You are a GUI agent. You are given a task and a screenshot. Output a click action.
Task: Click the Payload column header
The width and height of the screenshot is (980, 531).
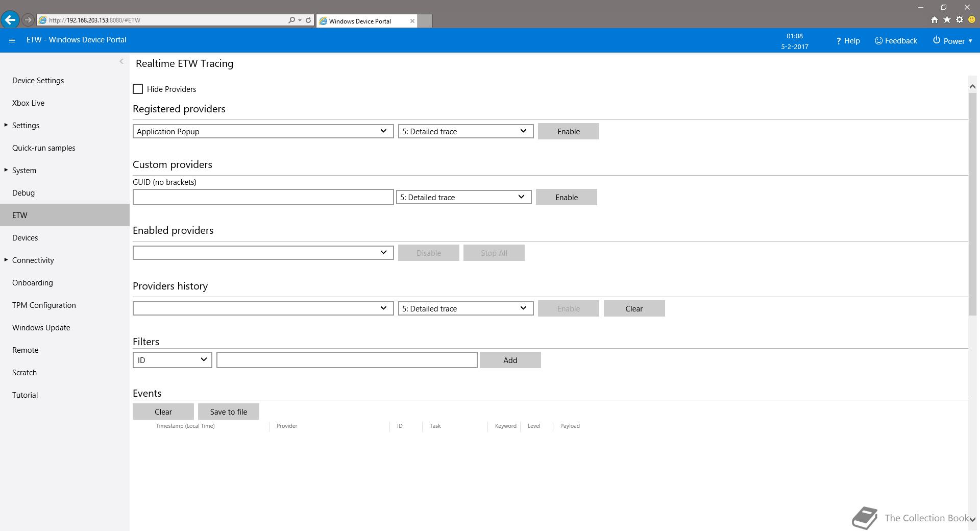(570, 426)
